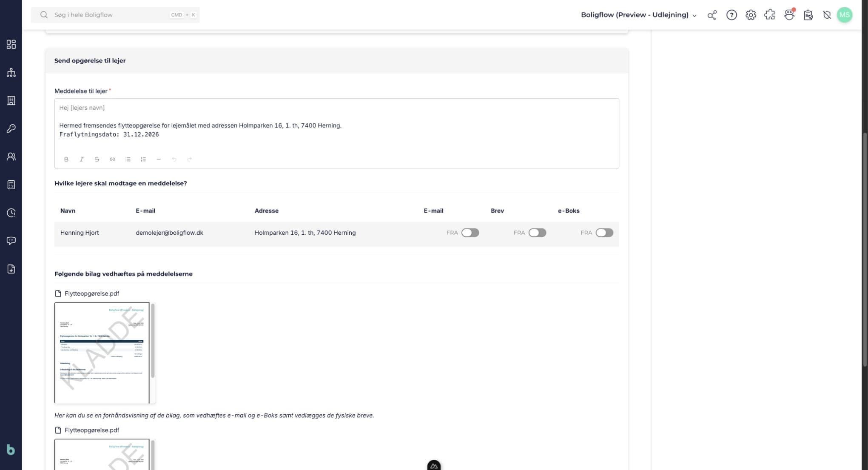The width and height of the screenshot is (868, 470).
Task: Click the second Flytteopgørelse.pdf file name
Action: coord(91,430)
